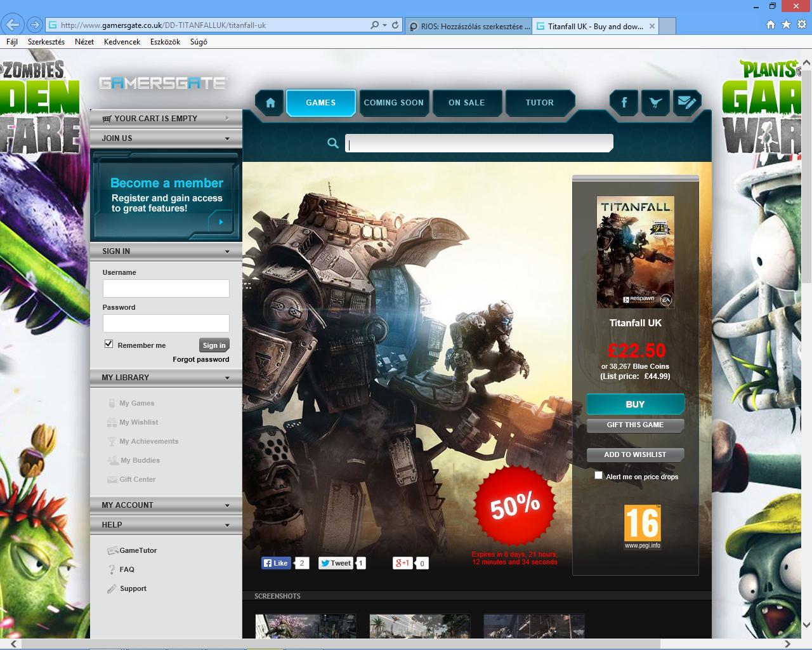812x650 pixels.
Task: Open the Súgó menu
Action: pos(199,42)
